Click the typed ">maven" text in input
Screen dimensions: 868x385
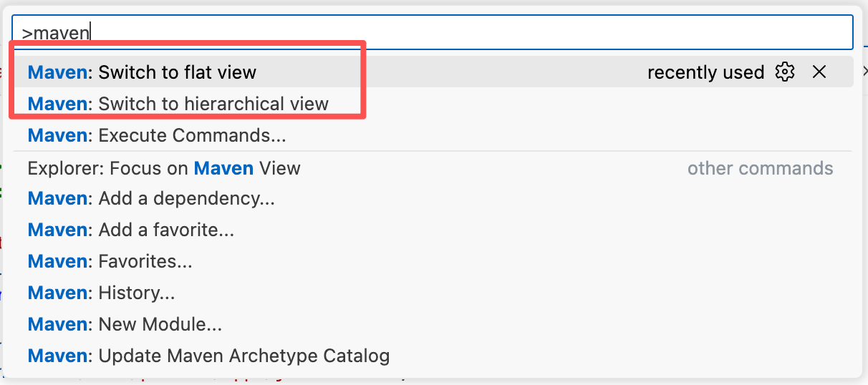[56, 33]
